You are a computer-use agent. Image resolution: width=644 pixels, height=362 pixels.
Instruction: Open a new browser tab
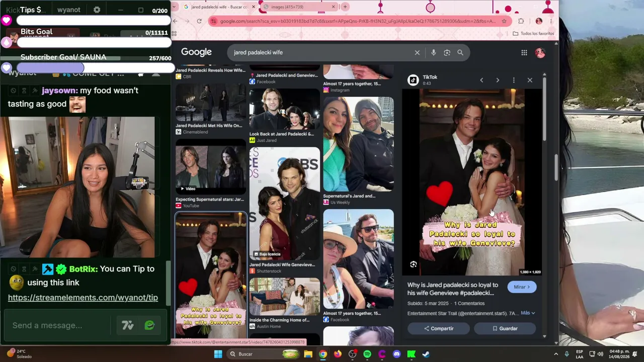pos(345,7)
